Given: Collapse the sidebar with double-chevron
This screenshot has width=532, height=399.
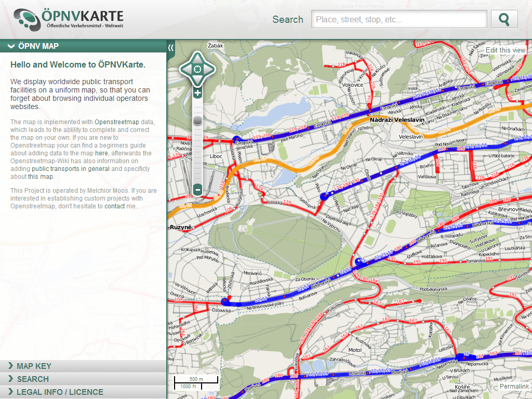Looking at the screenshot, I should 171,47.
